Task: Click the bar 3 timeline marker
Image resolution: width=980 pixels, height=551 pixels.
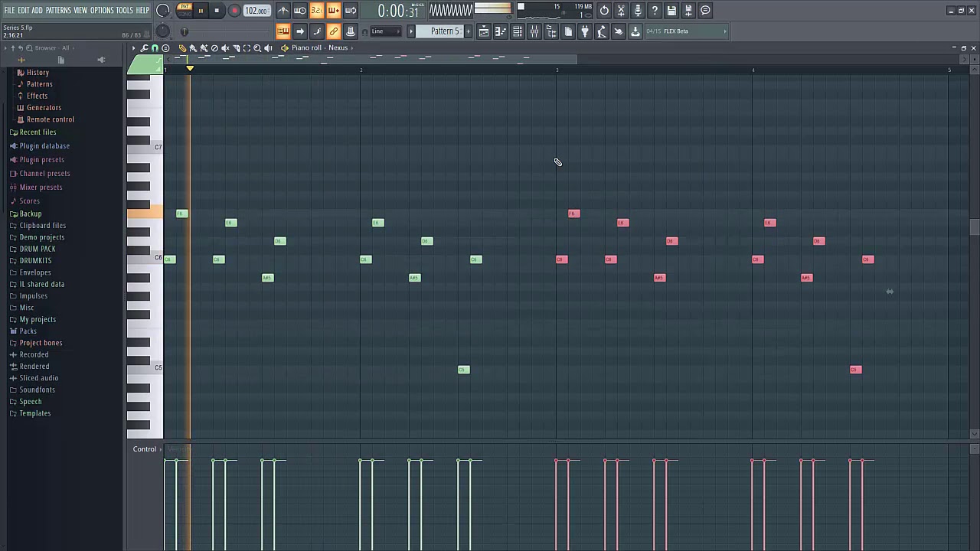Action: pos(557,70)
